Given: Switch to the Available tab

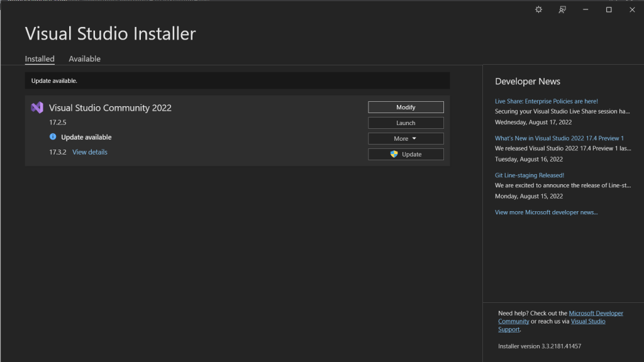Looking at the screenshot, I should coord(85,58).
